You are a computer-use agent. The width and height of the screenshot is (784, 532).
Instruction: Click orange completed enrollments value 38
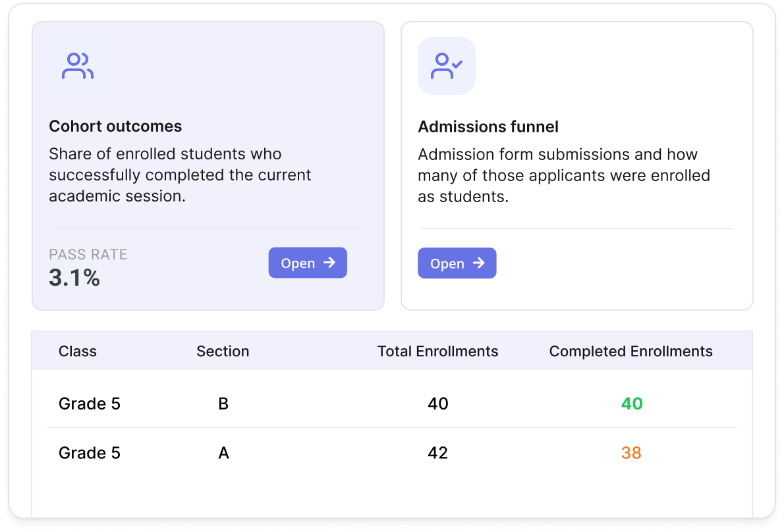[x=632, y=453]
